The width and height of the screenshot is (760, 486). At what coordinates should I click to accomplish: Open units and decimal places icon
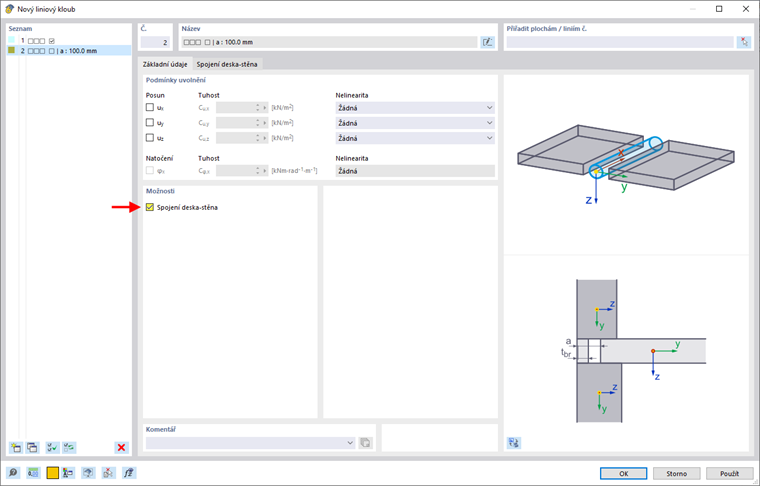33,473
